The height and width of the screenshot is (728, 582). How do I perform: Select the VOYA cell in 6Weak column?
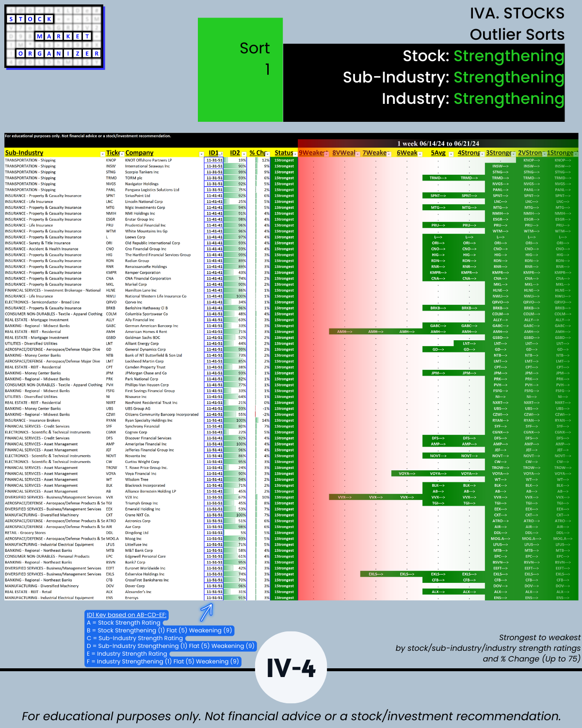(407, 474)
